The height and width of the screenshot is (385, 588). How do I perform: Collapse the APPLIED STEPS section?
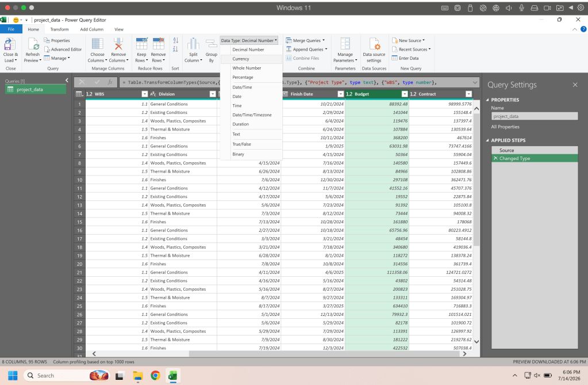point(487,140)
